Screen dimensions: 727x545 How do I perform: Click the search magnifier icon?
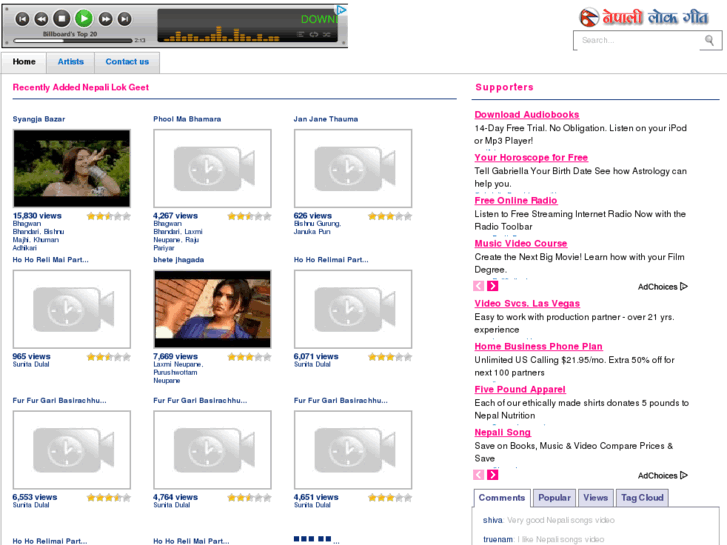coord(710,40)
